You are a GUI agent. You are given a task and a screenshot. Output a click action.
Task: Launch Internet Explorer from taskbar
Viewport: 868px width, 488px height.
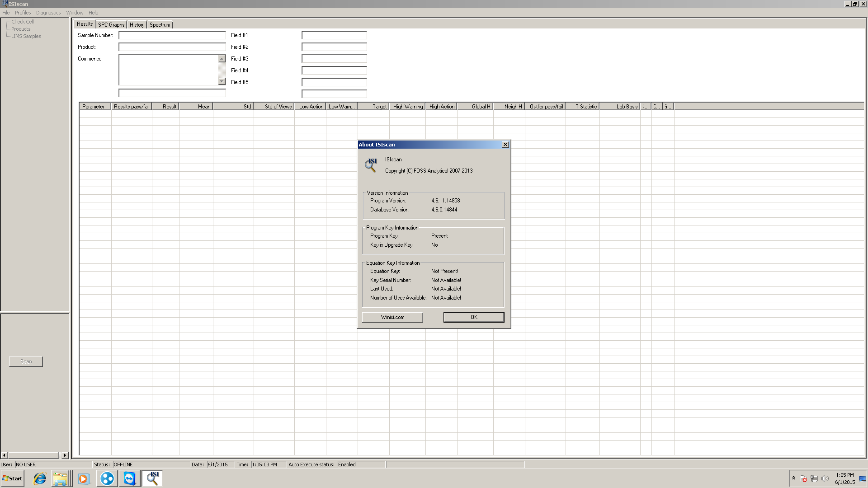coord(40,478)
